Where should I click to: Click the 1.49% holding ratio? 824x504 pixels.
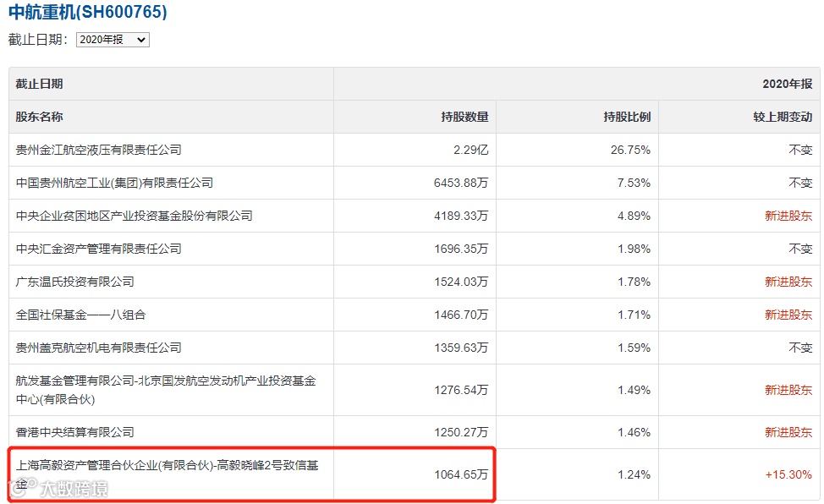634,390
